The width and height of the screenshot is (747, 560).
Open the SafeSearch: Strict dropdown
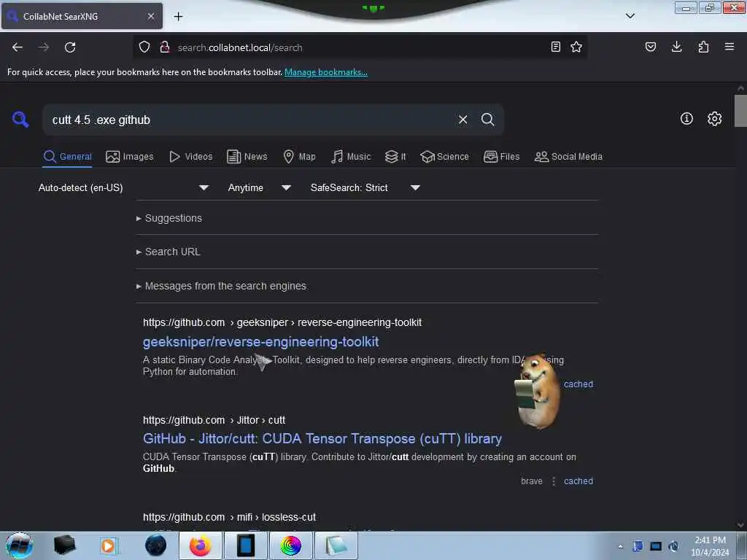365,187
